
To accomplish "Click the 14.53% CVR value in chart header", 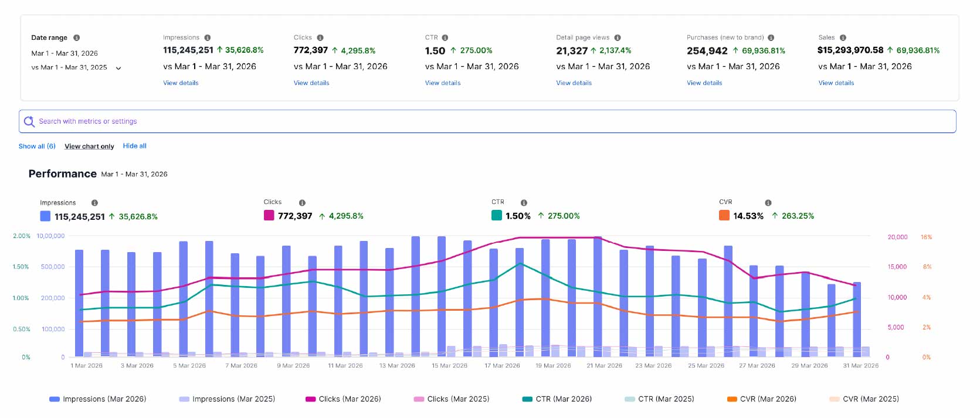I will coord(748,216).
